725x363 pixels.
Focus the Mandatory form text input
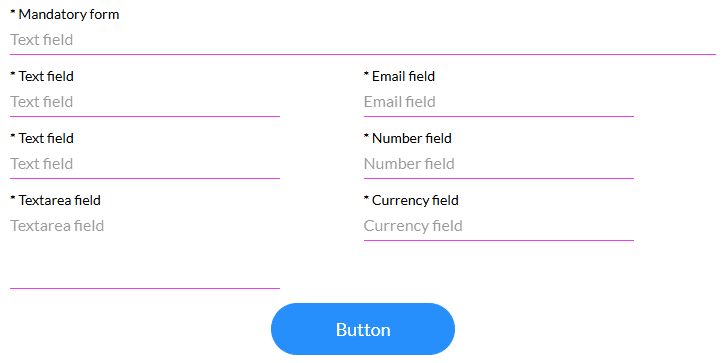point(363,40)
